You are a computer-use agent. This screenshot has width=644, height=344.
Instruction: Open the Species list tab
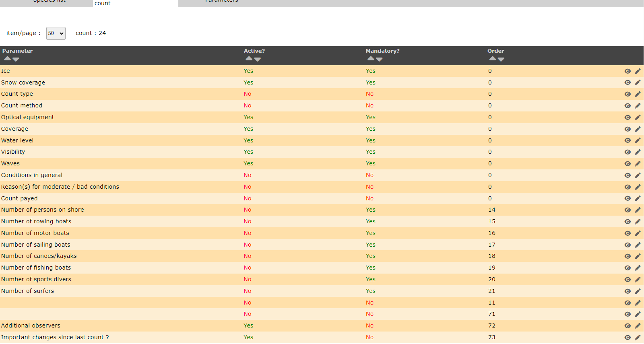coord(49,2)
